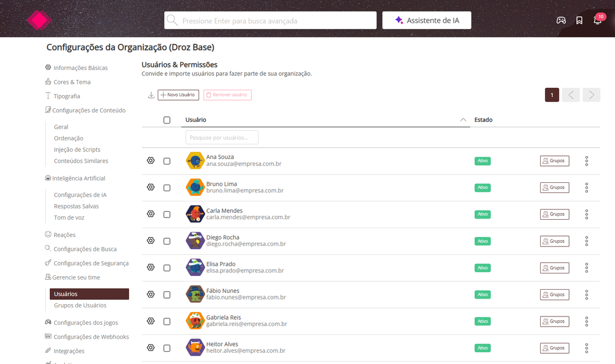615x364 pixels.
Task: Select Usuários in the sidebar
Action: tap(89, 294)
